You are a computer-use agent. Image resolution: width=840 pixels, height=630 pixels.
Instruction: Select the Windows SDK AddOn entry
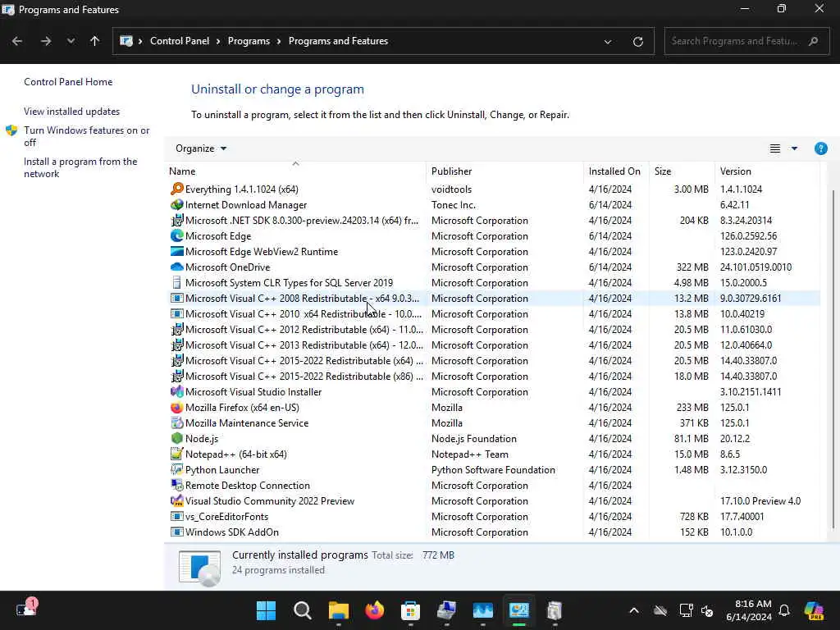tap(494, 532)
